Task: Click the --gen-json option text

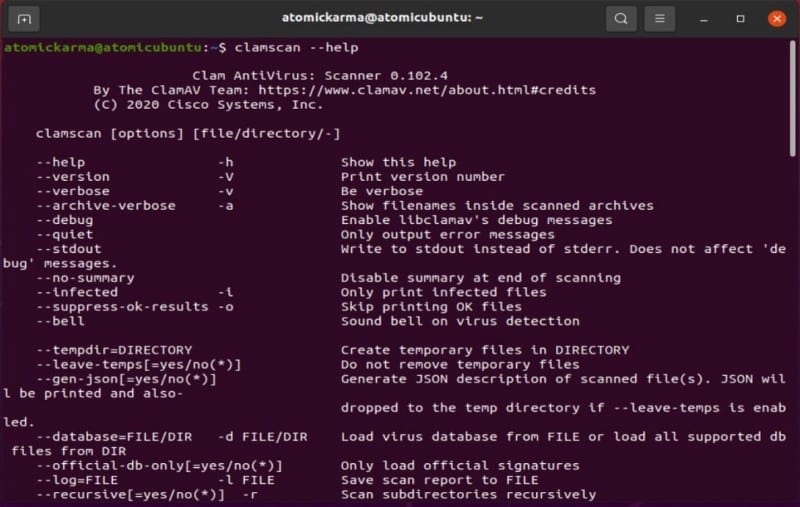Action: click(x=126, y=379)
